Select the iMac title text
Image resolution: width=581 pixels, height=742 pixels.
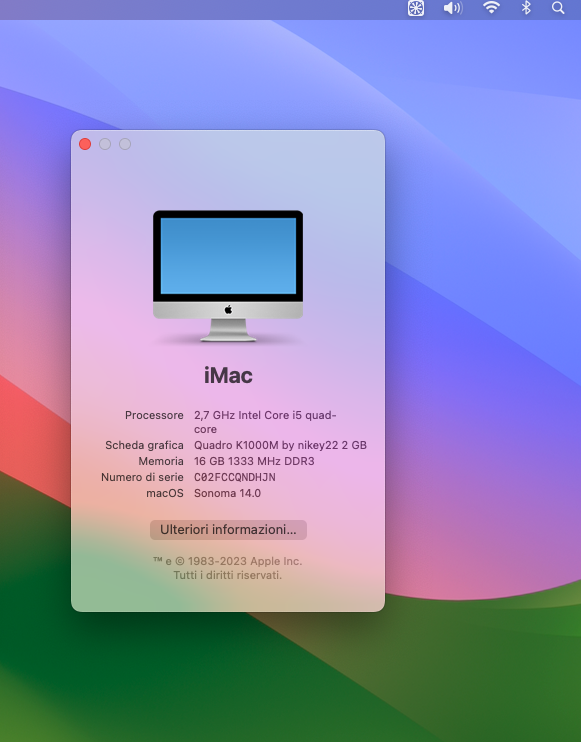pyautogui.click(x=228, y=376)
